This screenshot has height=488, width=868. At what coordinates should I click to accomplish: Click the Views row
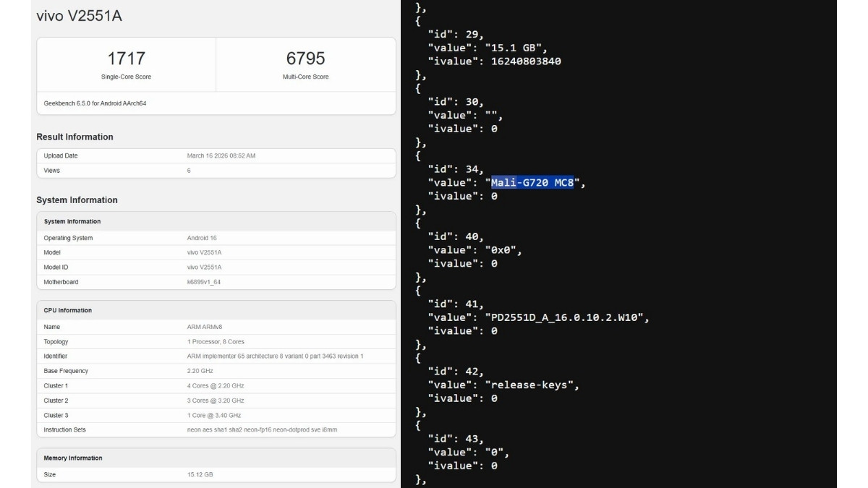click(216, 171)
